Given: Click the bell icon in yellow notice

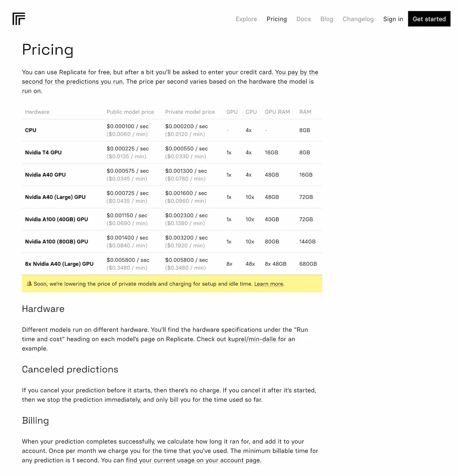Looking at the screenshot, I should 29,284.
